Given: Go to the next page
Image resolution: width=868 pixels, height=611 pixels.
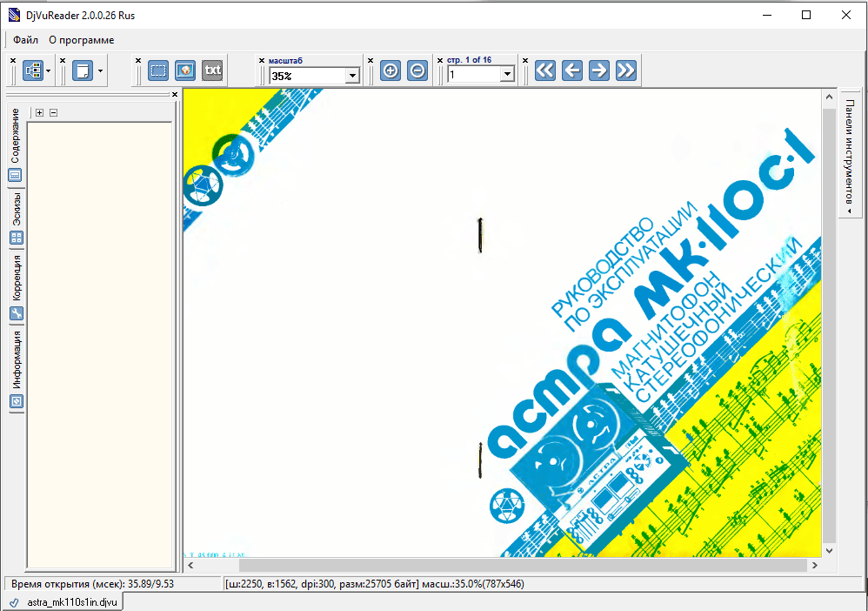Looking at the screenshot, I should [x=599, y=70].
